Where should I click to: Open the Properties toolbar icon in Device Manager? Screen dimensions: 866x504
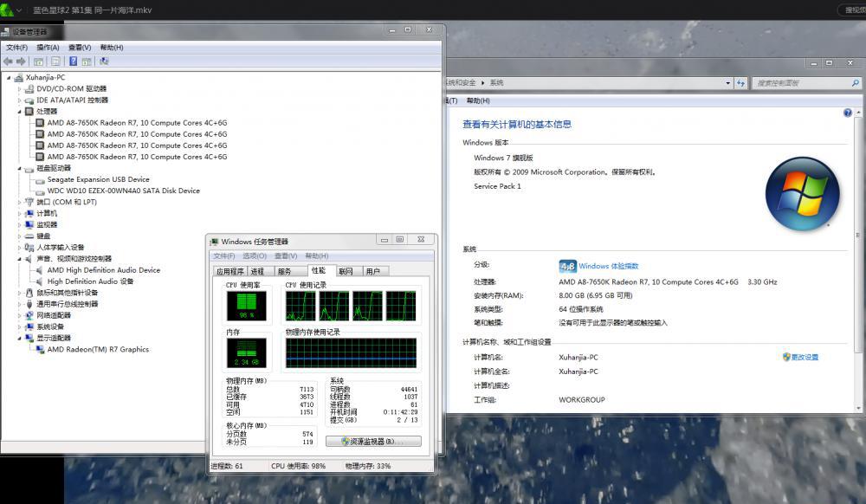tap(55, 61)
